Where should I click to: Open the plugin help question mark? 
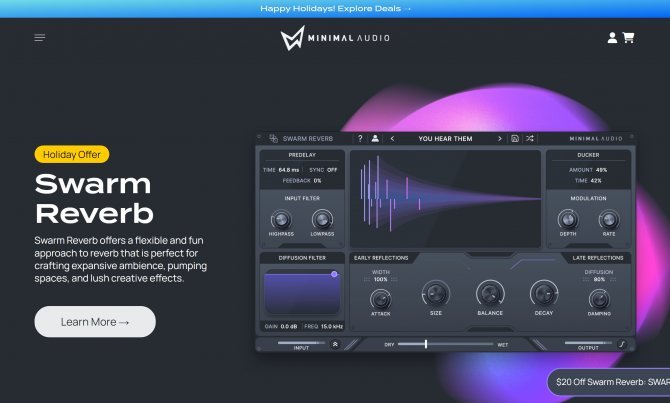click(x=360, y=138)
